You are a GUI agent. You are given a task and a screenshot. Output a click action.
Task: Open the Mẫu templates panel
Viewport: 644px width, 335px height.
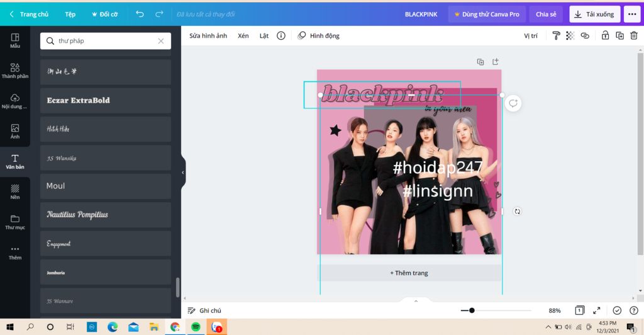pos(15,40)
